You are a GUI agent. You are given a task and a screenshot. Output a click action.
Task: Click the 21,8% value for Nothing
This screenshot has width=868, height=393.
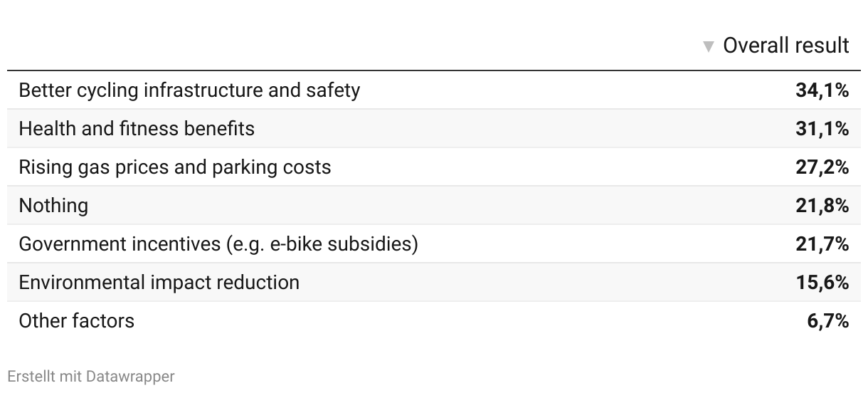click(822, 206)
